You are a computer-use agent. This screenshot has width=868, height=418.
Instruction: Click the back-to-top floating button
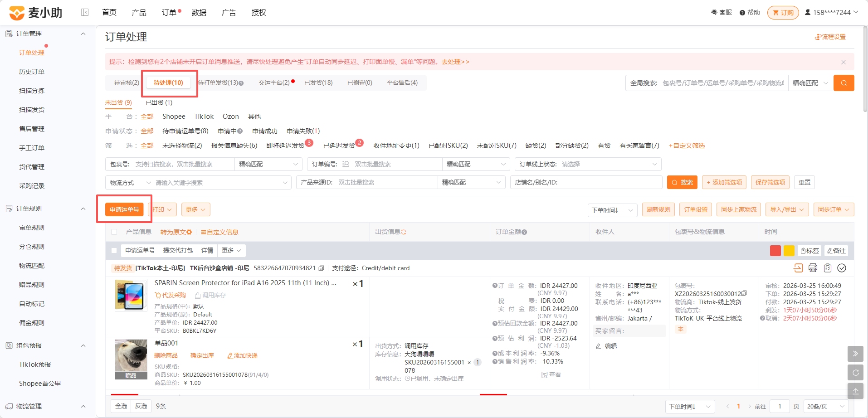coord(855,391)
